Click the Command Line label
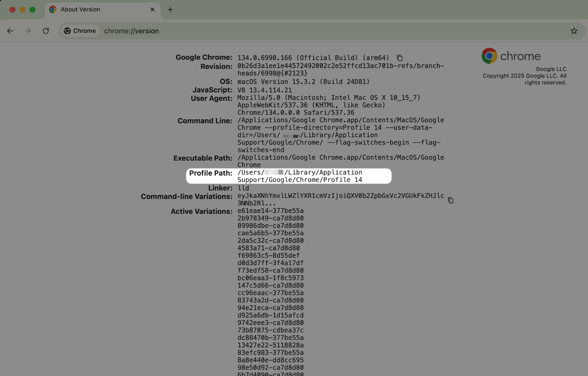Viewport: 588px width, 376px height. click(205, 121)
